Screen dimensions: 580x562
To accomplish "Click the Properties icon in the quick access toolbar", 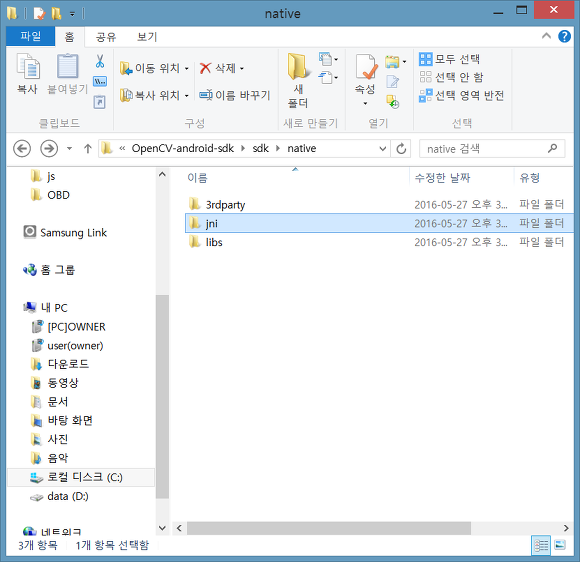I will [x=39, y=14].
